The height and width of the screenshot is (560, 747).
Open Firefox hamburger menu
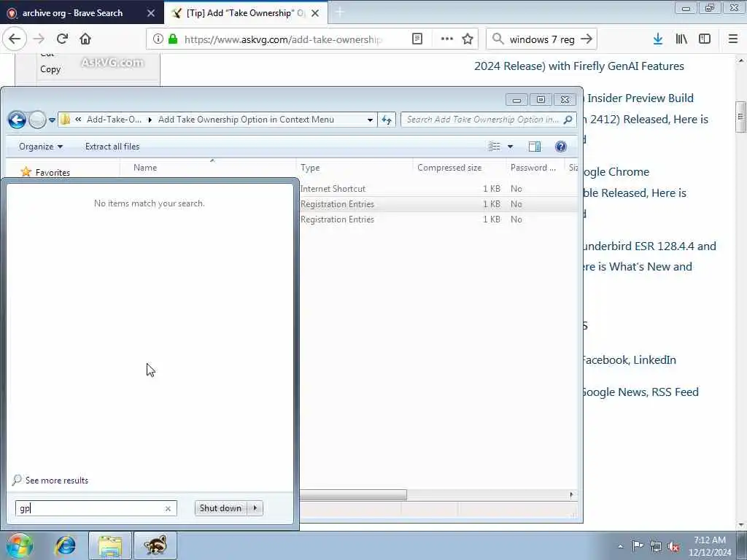(733, 39)
